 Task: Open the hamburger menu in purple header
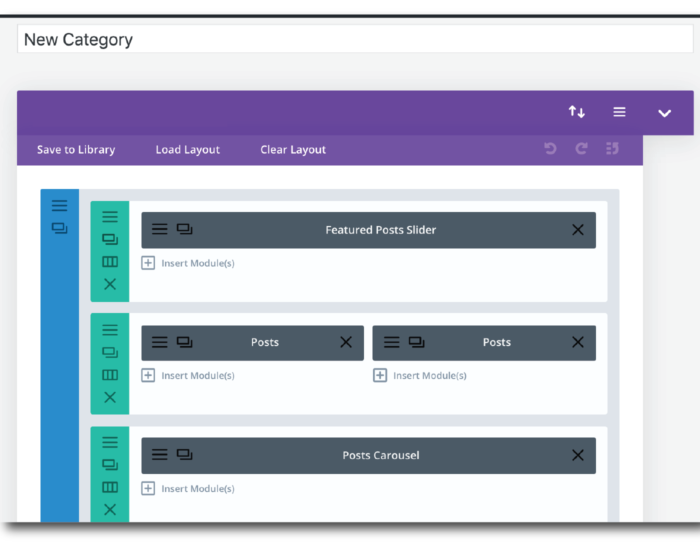tap(619, 112)
